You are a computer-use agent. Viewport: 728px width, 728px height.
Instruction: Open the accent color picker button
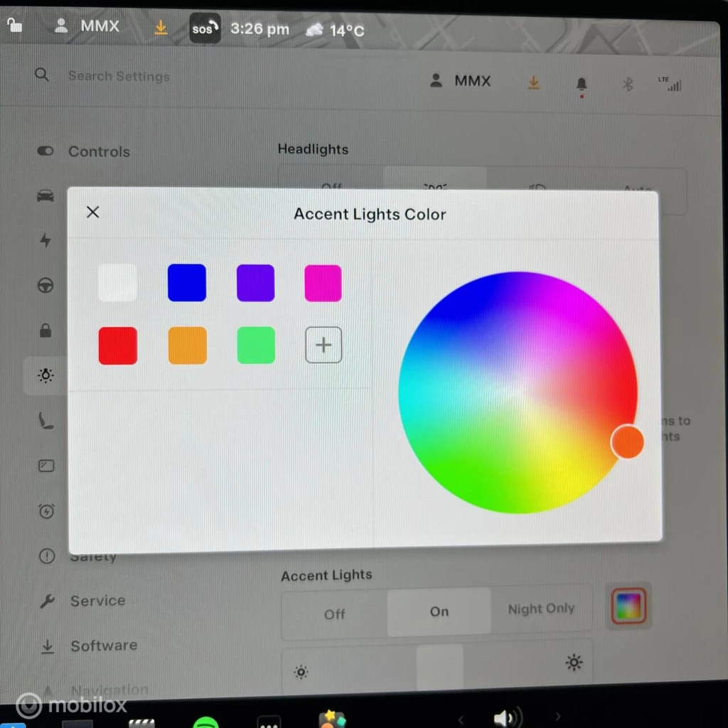(628, 607)
